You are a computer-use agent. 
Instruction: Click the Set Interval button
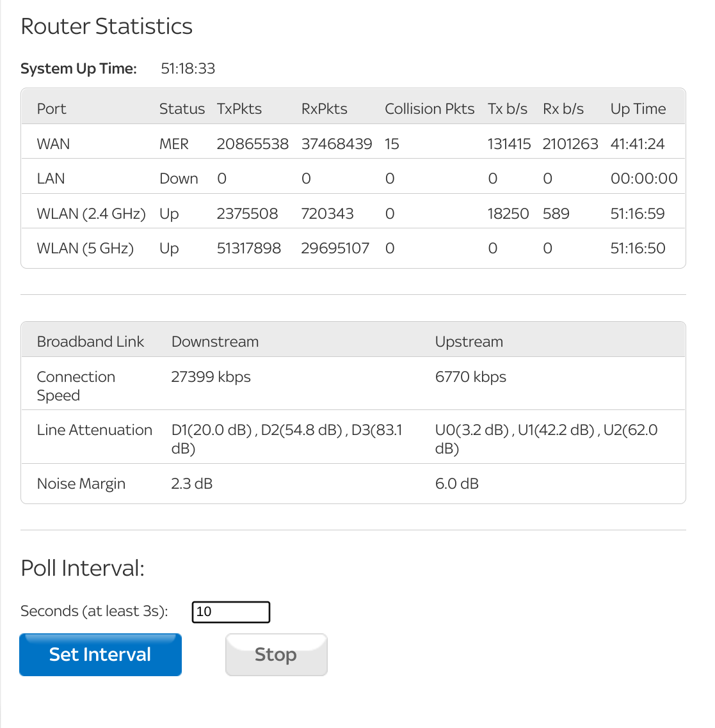pos(100,654)
